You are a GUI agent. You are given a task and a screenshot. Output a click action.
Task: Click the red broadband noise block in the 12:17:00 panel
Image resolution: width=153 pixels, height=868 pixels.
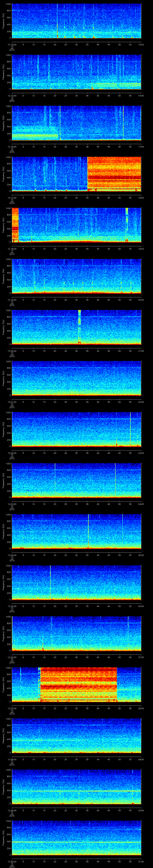pyautogui.click(x=114, y=174)
